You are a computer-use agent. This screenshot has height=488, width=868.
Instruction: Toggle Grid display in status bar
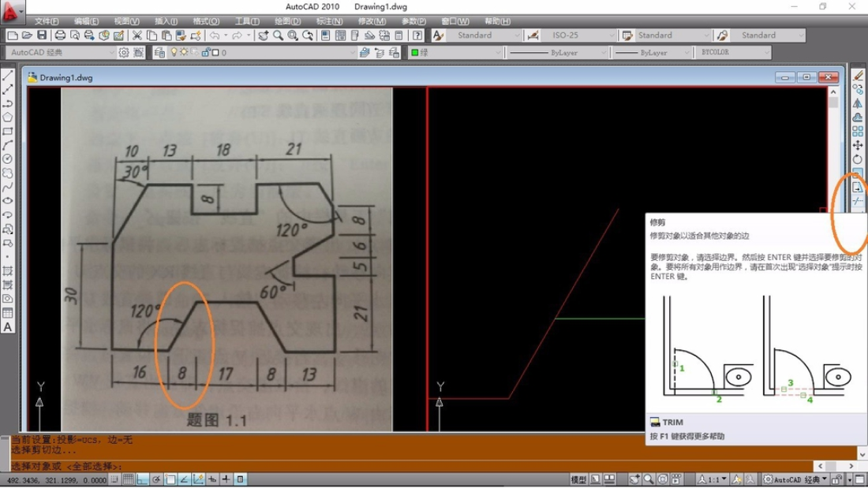point(128,479)
